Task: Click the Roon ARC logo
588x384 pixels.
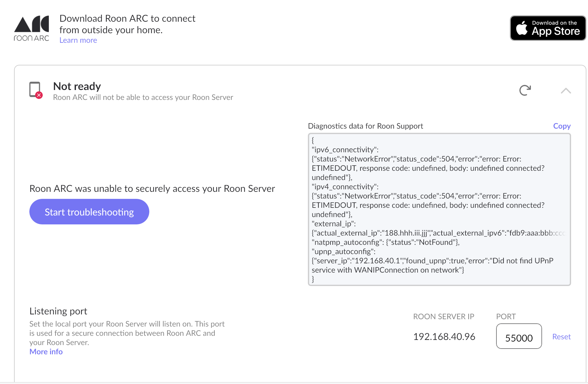Action: click(x=31, y=28)
